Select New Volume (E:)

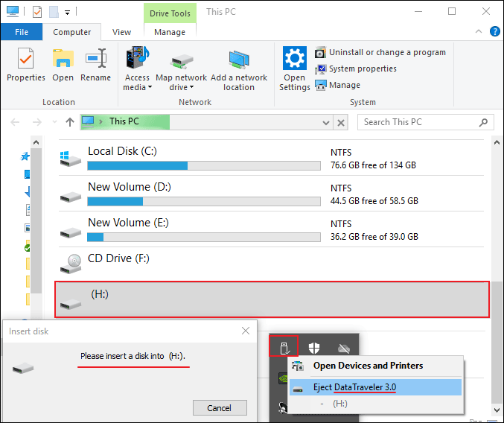click(271, 229)
